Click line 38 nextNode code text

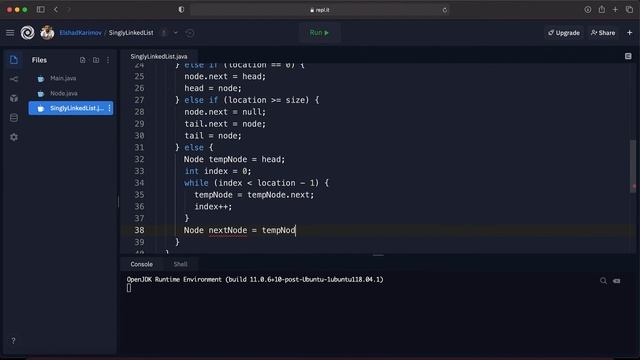click(228, 230)
